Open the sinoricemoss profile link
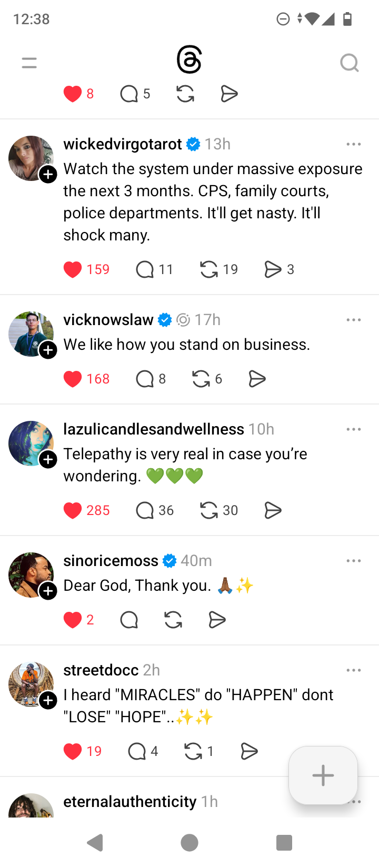 [111, 561]
